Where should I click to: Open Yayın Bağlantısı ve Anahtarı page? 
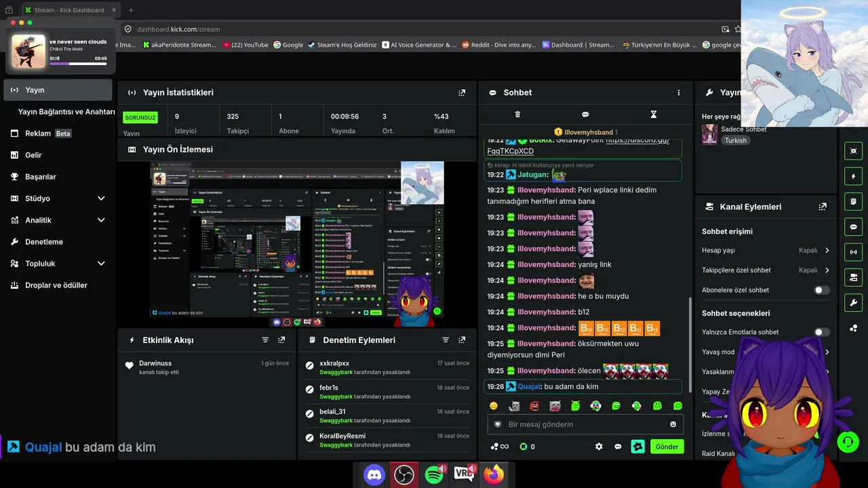coord(66,112)
